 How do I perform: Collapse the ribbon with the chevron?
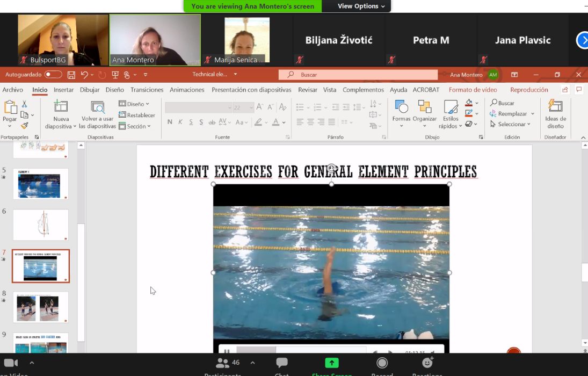tap(583, 138)
